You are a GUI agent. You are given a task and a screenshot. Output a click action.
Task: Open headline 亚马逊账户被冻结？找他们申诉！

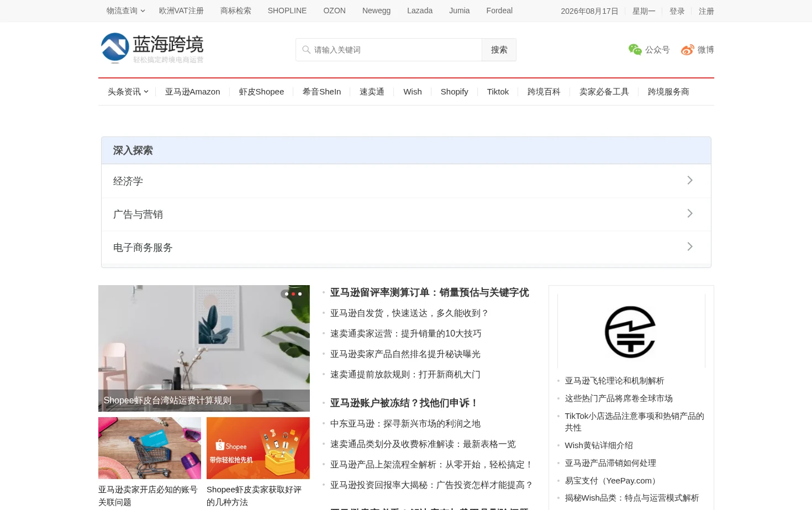point(404,403)
